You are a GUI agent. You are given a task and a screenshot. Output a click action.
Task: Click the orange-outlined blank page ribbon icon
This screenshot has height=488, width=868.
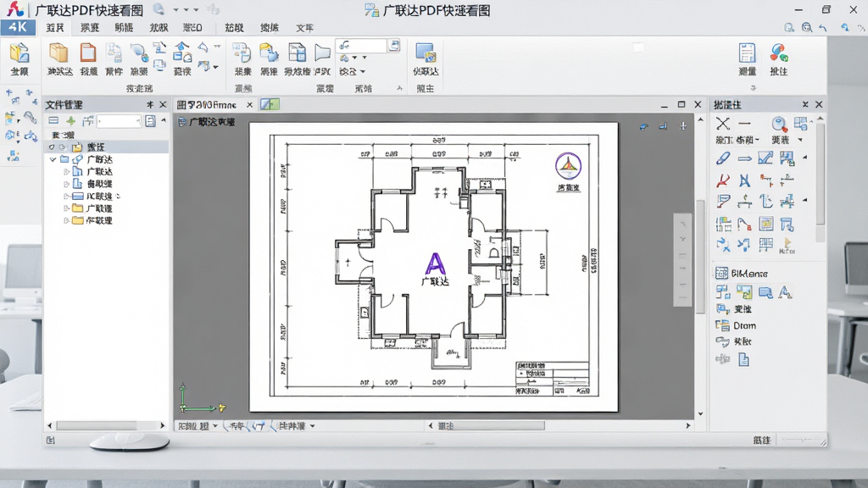click(88, 53)
